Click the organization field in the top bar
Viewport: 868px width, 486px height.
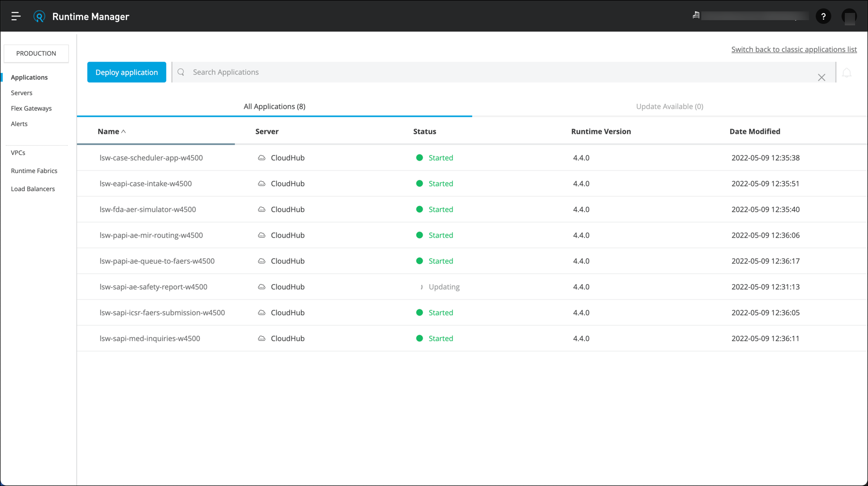pos(754,15)
